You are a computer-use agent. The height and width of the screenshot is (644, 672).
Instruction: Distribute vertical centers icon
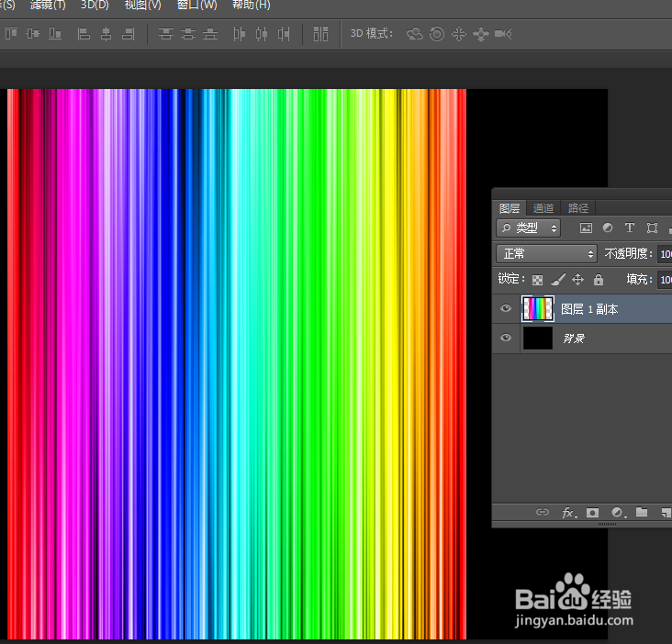tap(187, 33)
